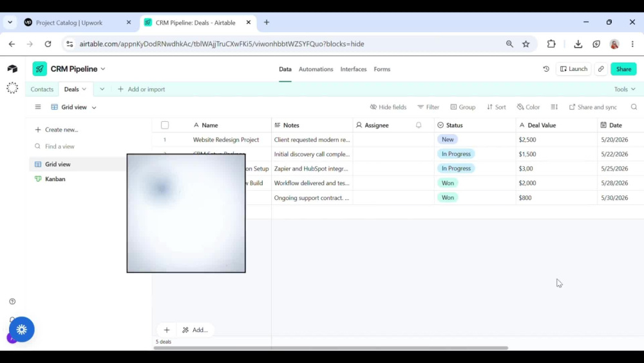This screenshot has height=363, width=644.
Task: Open browser downloads icon
Action: 578,44
